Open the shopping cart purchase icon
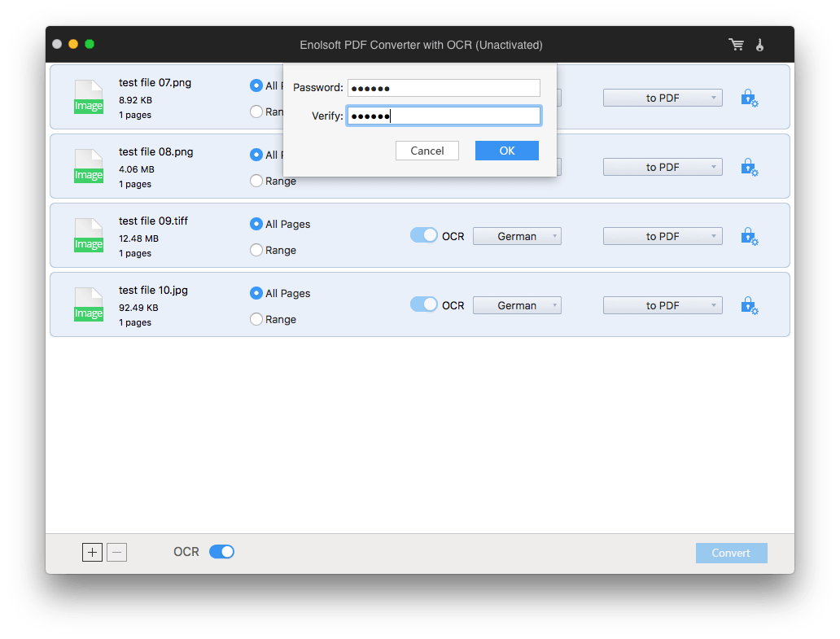 736,45
